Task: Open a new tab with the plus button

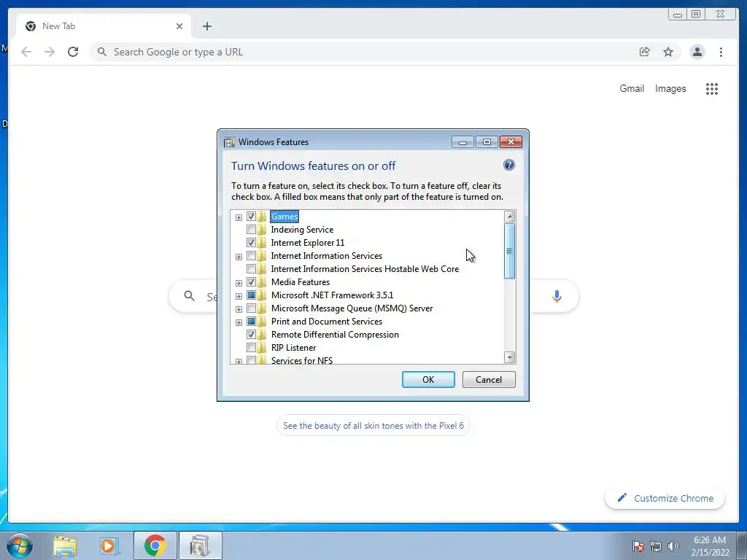Action: coord(206,26)
